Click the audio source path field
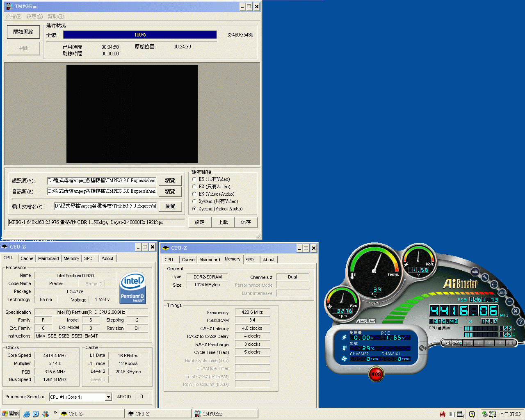This screenshot has height=420, width=525. (102, 191)
